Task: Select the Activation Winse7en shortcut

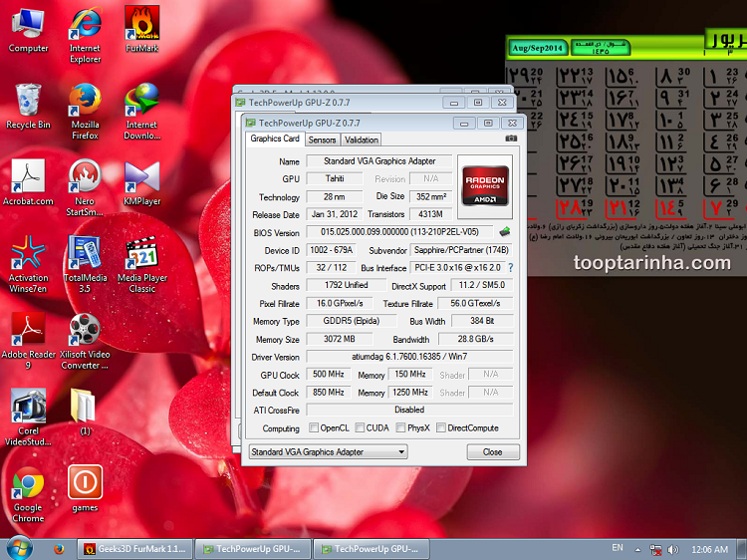Action: [x=28, y=264]
